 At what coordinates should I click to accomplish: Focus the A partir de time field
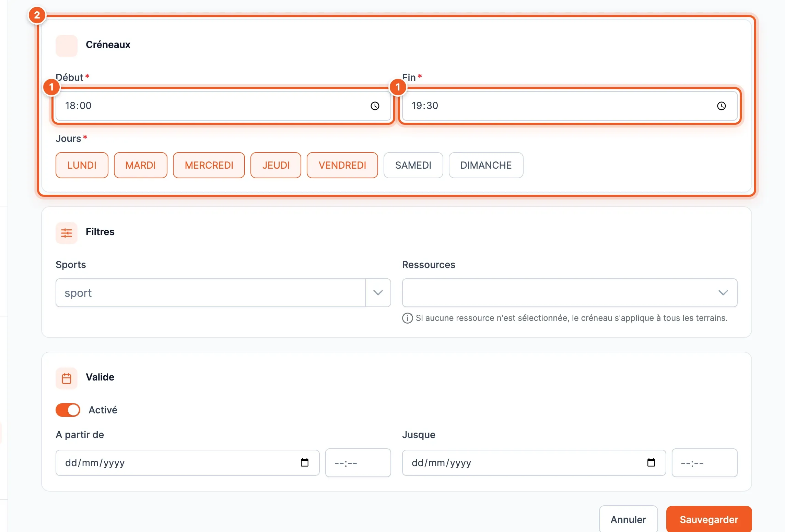(x=358, y=463)
